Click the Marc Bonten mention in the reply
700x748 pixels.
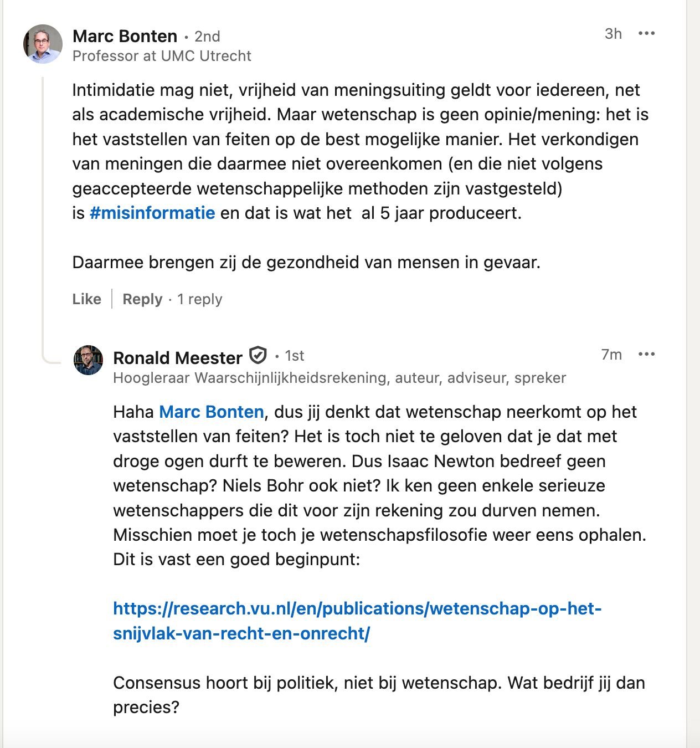click(x=211, y=412)
